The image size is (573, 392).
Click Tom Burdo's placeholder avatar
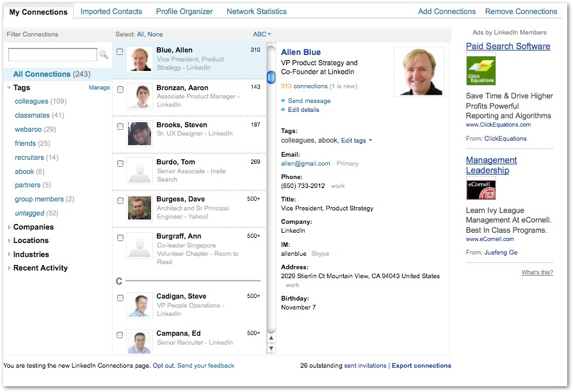140,171
